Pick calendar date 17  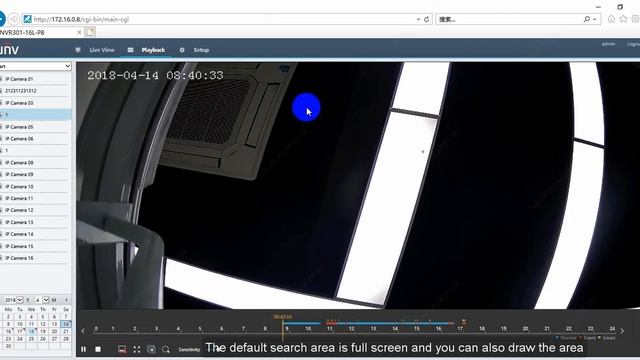(x=20, y=331)
